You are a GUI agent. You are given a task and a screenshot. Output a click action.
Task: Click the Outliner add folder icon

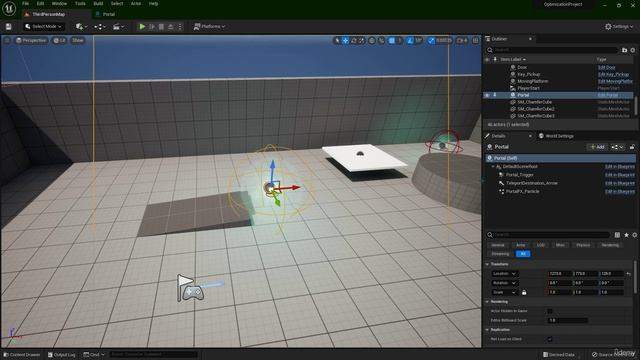[624, 50]
